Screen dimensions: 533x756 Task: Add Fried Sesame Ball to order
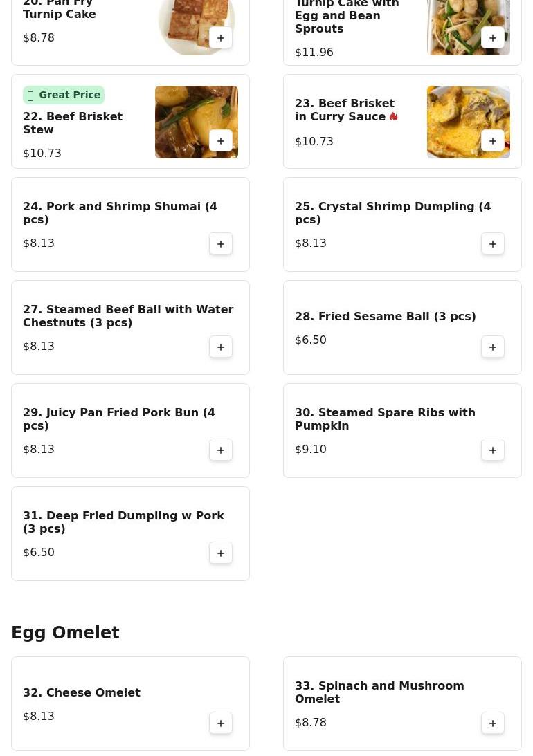[493, 347]
